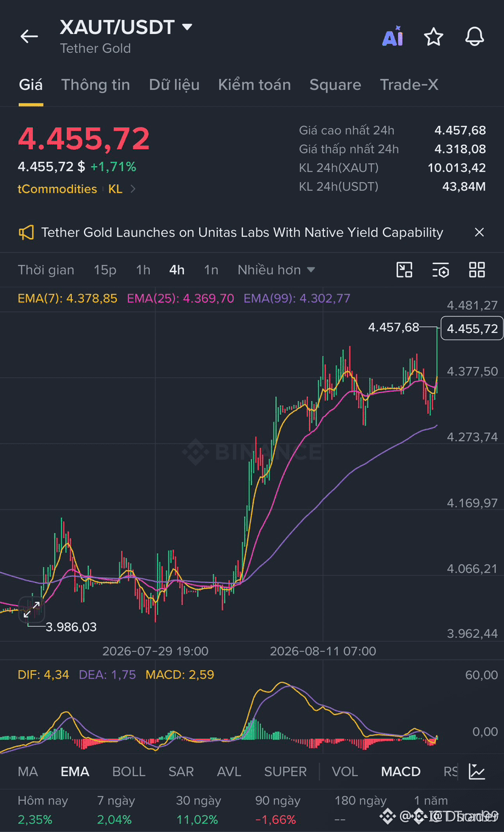Open price alert bell icon
The width and height of the screenshot is (504, 832).
[475, 37]
